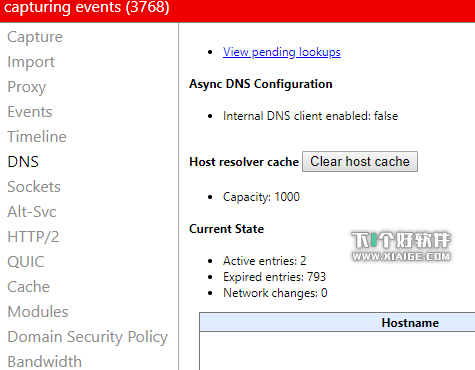
Task: Select the QUIC tab
Action: pos(26,262)
